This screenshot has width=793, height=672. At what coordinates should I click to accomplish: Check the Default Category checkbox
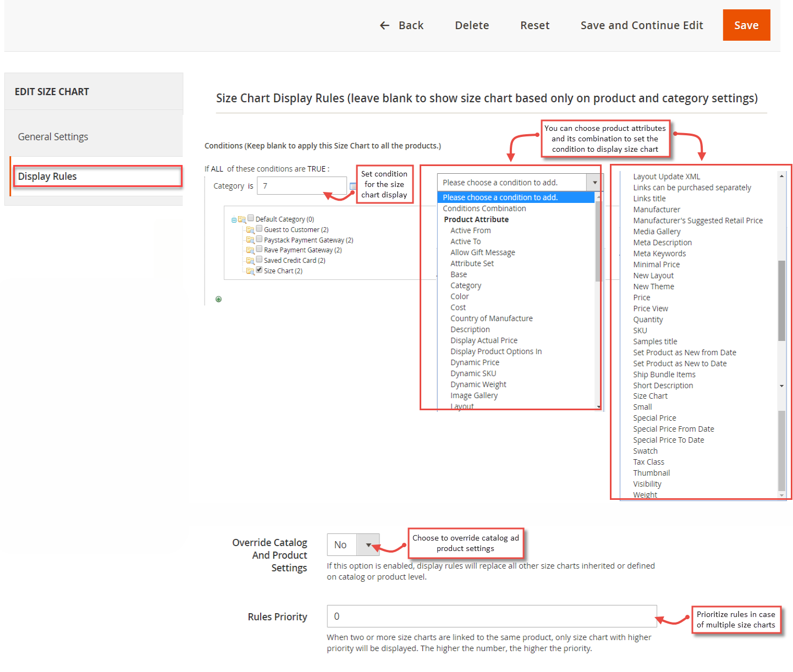pos(251,218)
